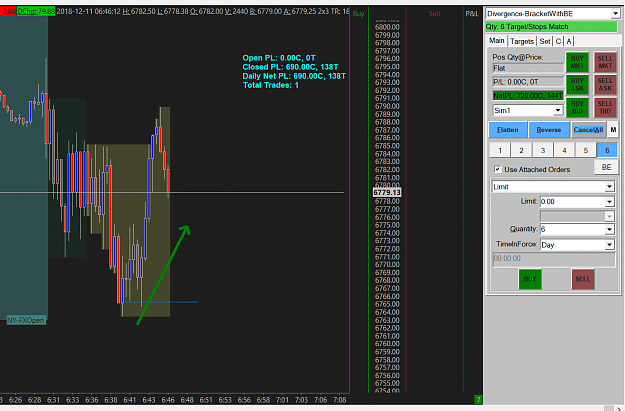
Task: Click the Limit price input field
Action: pos(572,202)
